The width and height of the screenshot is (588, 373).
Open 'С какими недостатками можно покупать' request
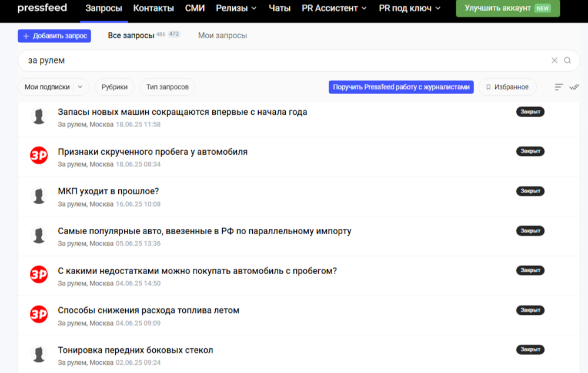[x=197, y=271]
